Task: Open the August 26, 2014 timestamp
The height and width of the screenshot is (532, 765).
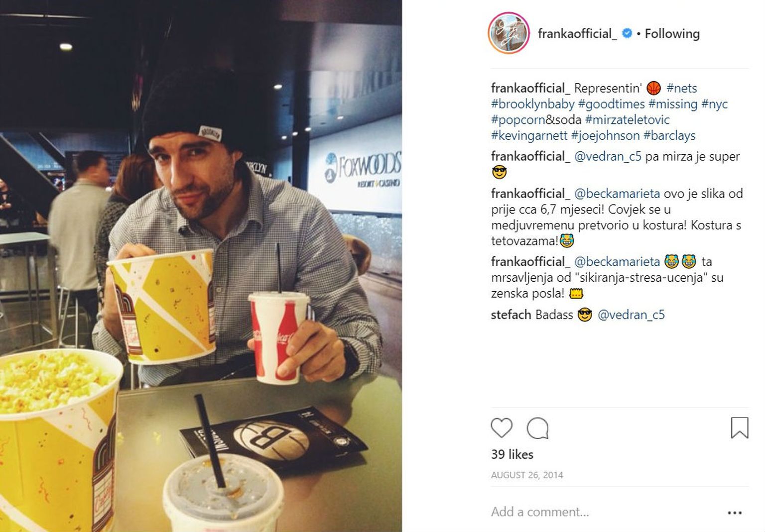Action: 527,475
